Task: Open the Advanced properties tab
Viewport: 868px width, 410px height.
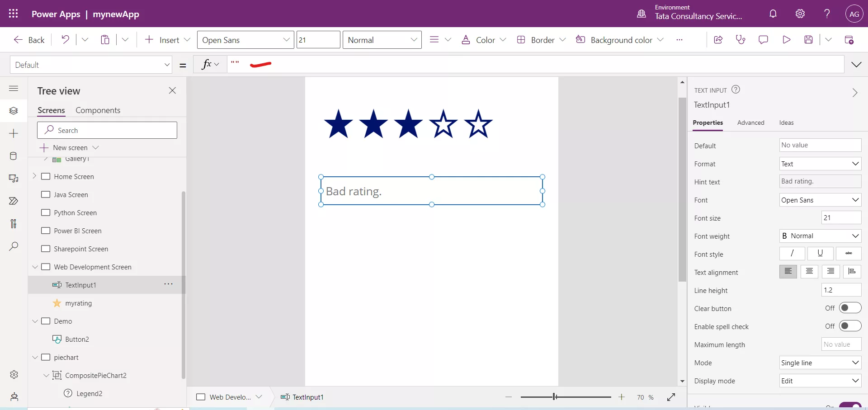Action: (751, 123)
